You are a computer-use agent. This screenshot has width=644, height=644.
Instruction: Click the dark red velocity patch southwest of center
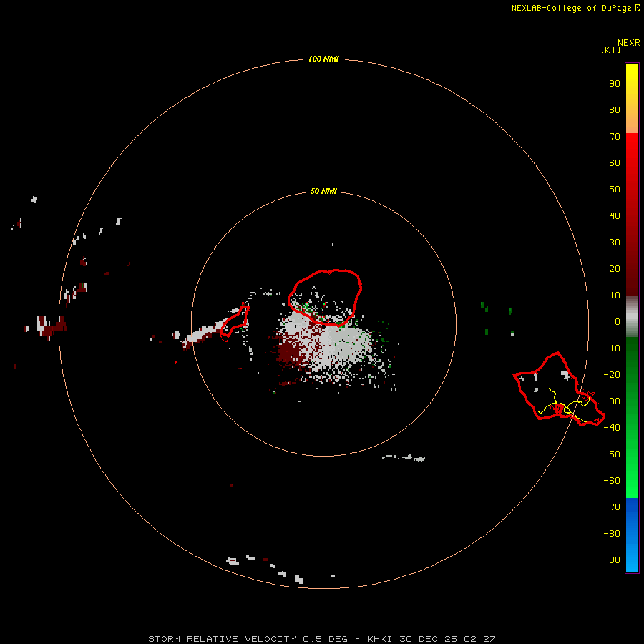(290, 353)
